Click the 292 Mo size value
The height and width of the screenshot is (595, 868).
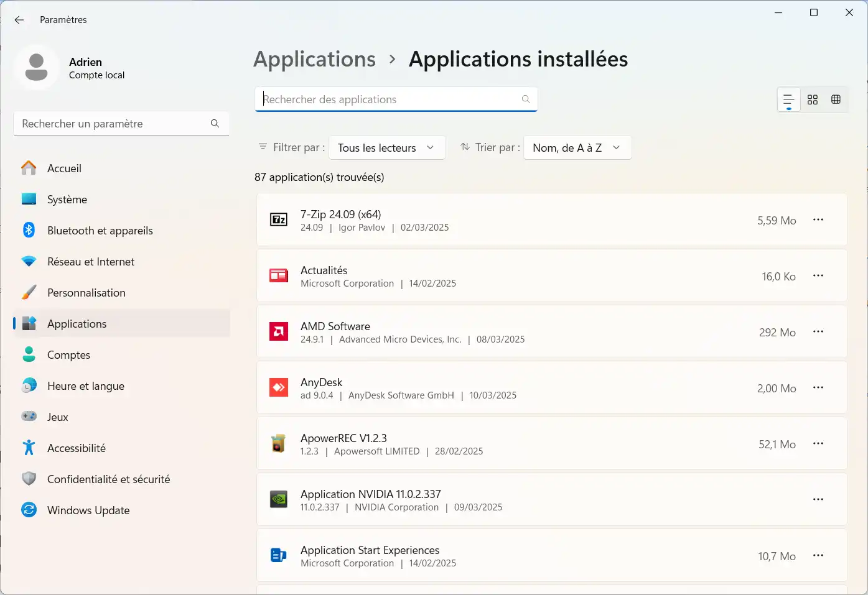click(777, 333)
